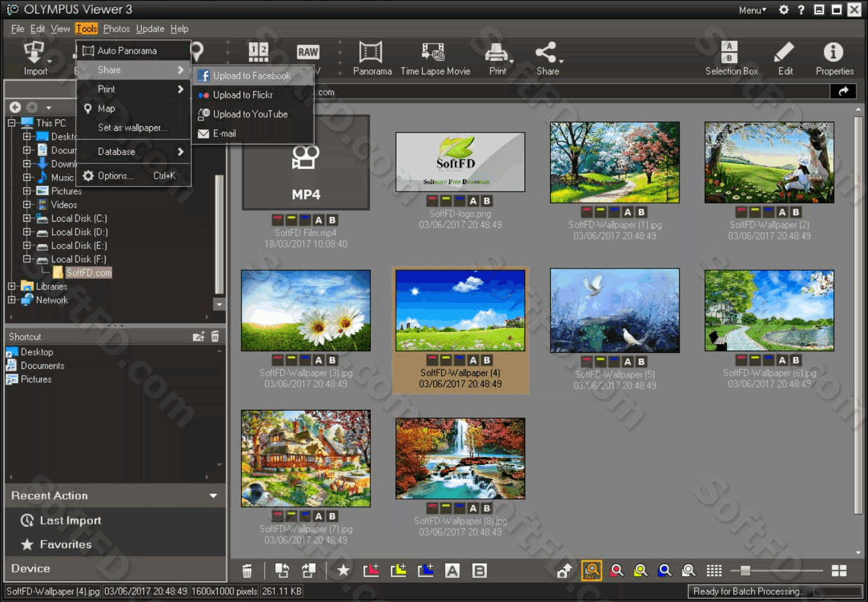Click the rotate left icon in the bottom toolbar
The height and width of the screenshot is (602, 868).
pos(281,570)
